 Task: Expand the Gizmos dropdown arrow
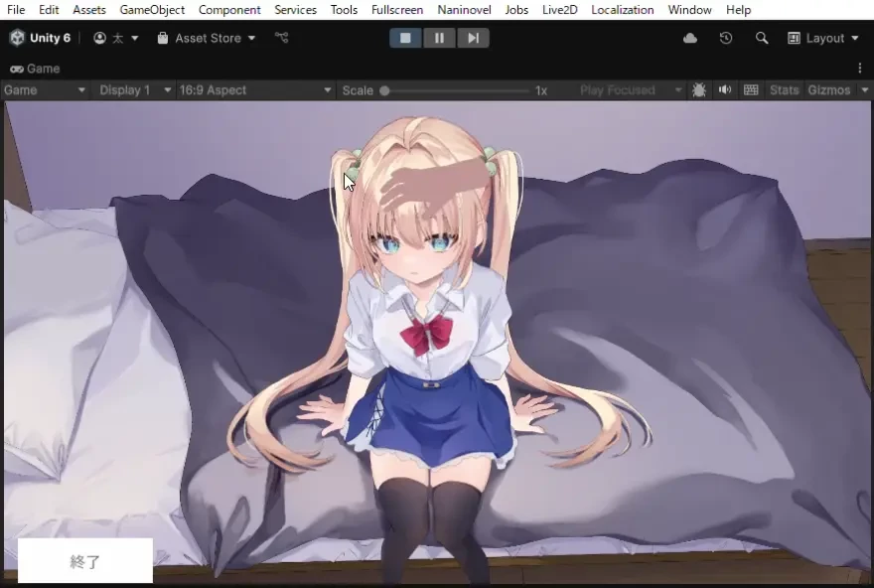864,90
